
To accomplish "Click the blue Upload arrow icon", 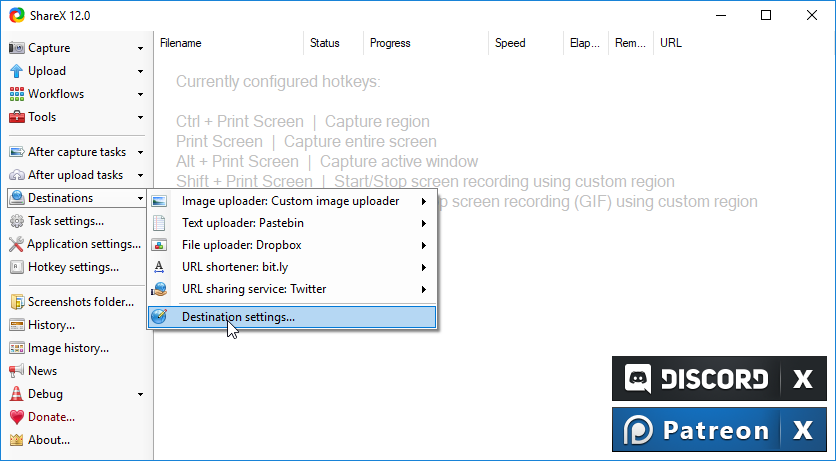I will 17,71.
